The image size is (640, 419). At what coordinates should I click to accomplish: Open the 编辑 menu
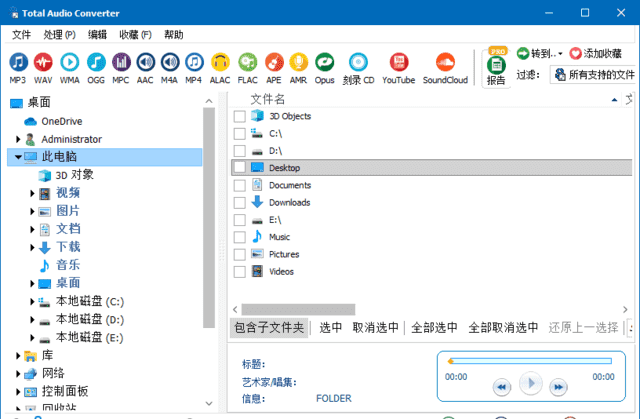pos(97,35)
